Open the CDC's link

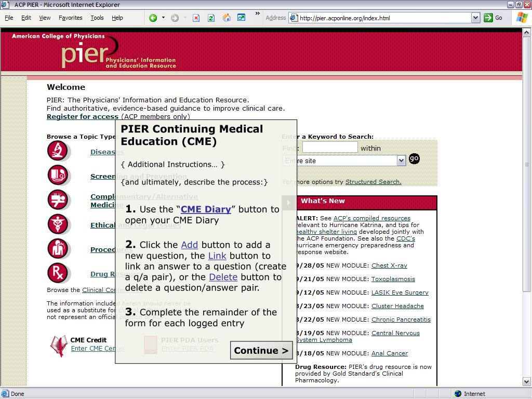point(406,238)
